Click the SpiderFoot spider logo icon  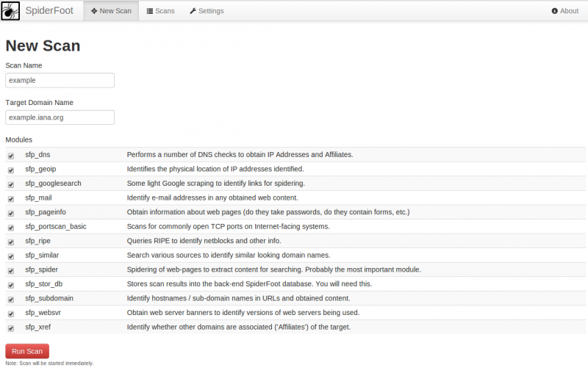click(x=10, y=11)
